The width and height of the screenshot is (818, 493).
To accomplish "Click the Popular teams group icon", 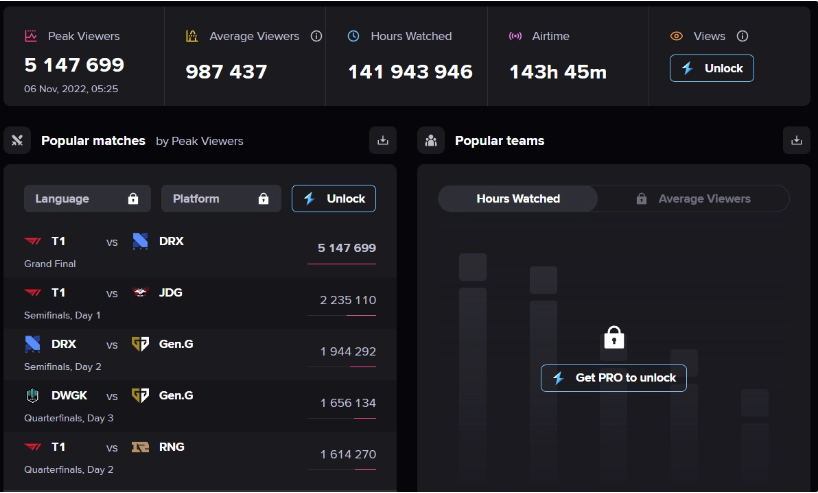I will (x=431, y=141).
